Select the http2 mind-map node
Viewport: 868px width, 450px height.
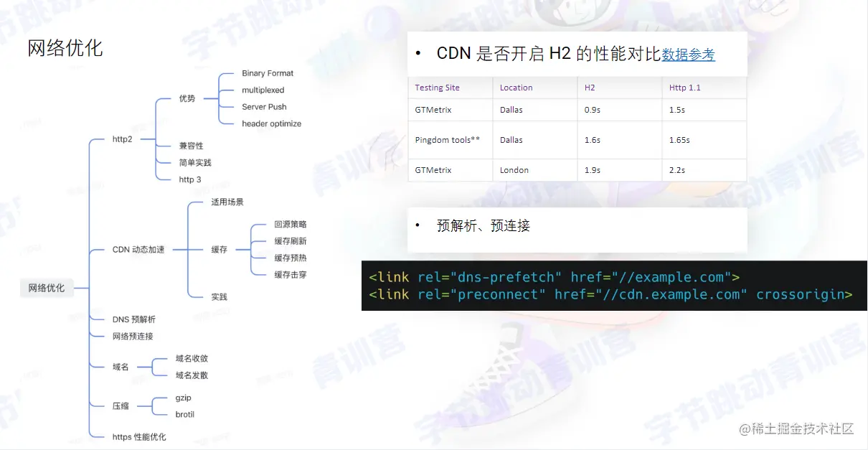point(123,139)
